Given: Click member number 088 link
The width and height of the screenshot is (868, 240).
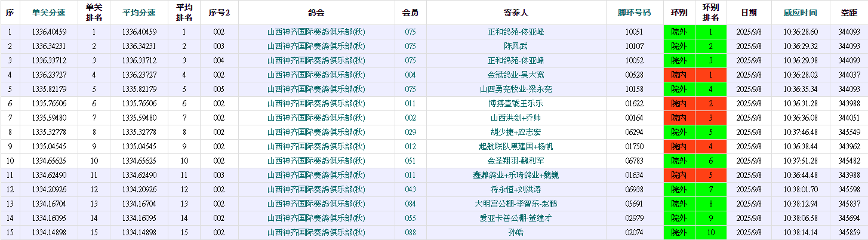Looking at the screenshot, I should [410, 232].
